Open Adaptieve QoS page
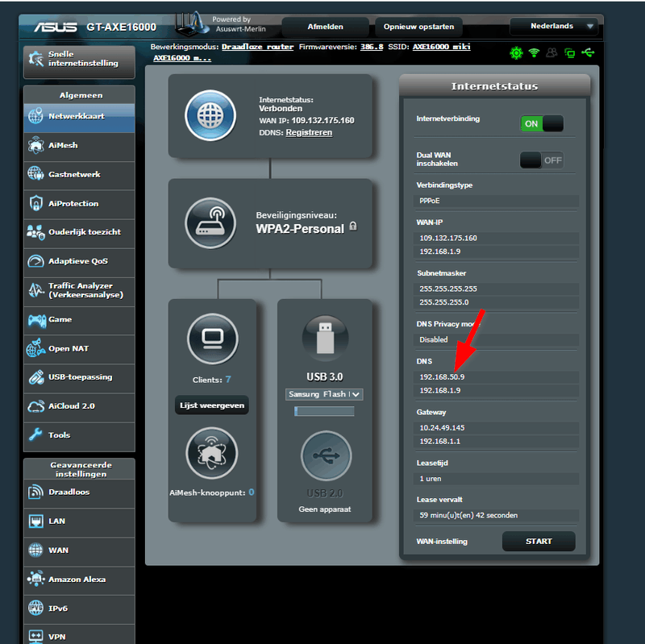 point(79,261)
